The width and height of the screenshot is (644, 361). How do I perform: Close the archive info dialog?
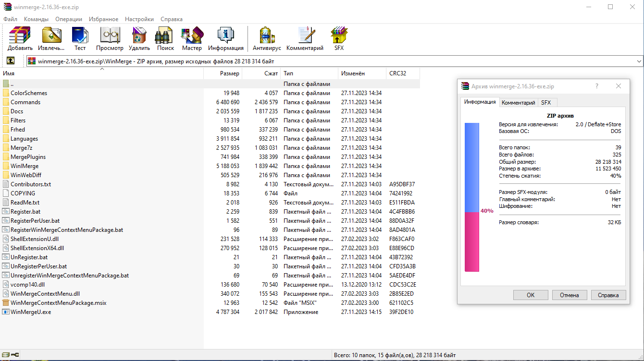619,86
